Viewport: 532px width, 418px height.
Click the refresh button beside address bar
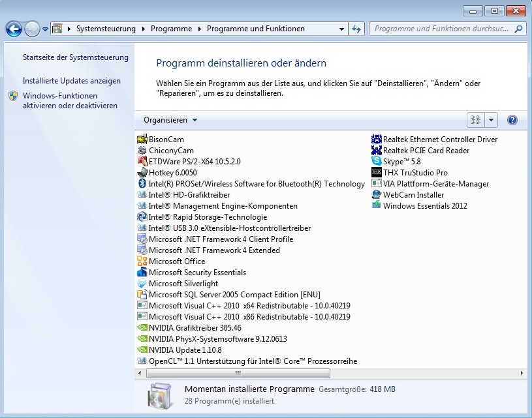click(x=356, y=29)
